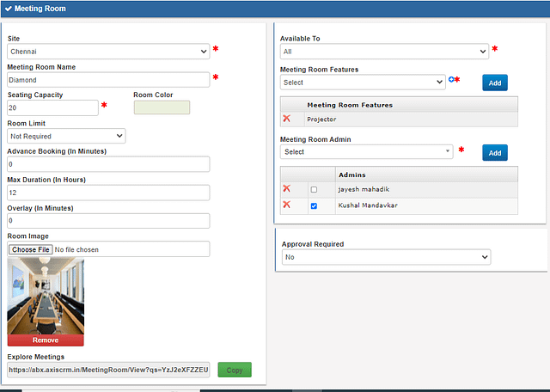Screen dimensions: 550x392
Task: Pick a color in Room Color swatch
Action: click(162, 107)
